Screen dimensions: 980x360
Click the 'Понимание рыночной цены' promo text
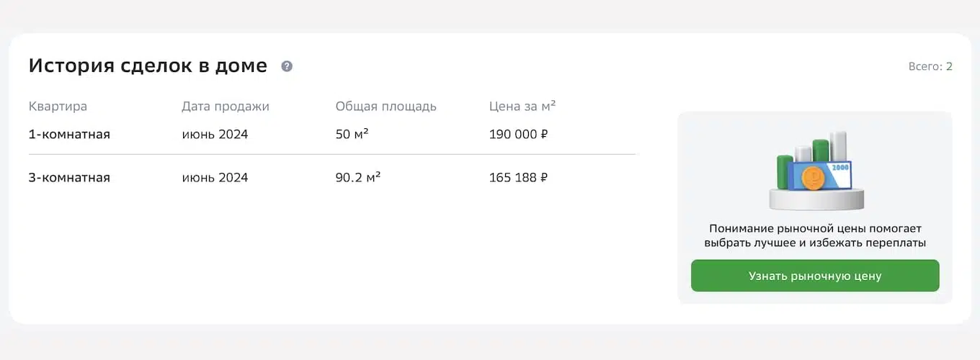click(815, 235)
